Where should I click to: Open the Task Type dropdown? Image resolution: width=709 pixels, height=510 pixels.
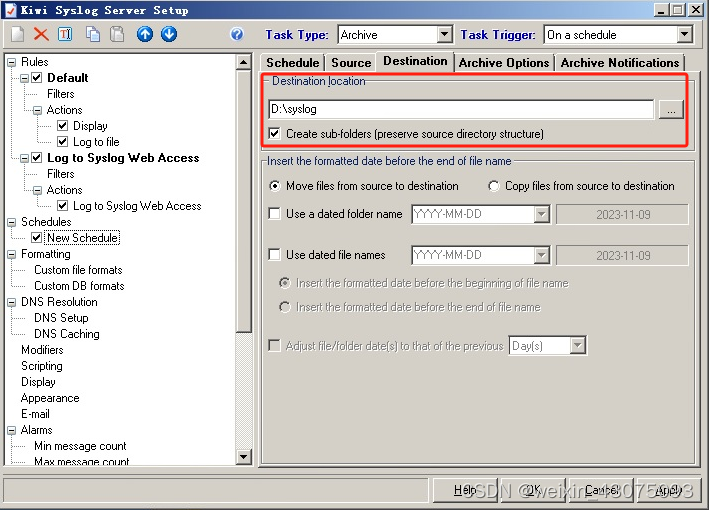(x=445, y=34)
